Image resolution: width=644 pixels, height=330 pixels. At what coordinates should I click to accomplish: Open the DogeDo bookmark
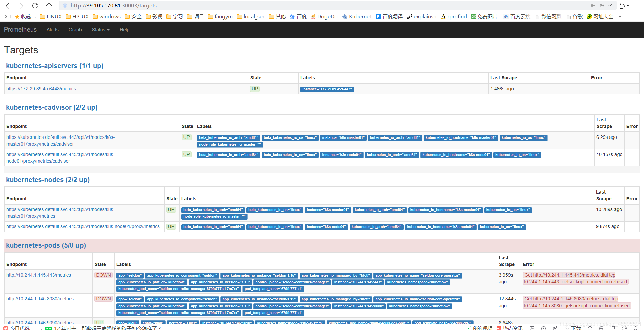pos(324,16)
